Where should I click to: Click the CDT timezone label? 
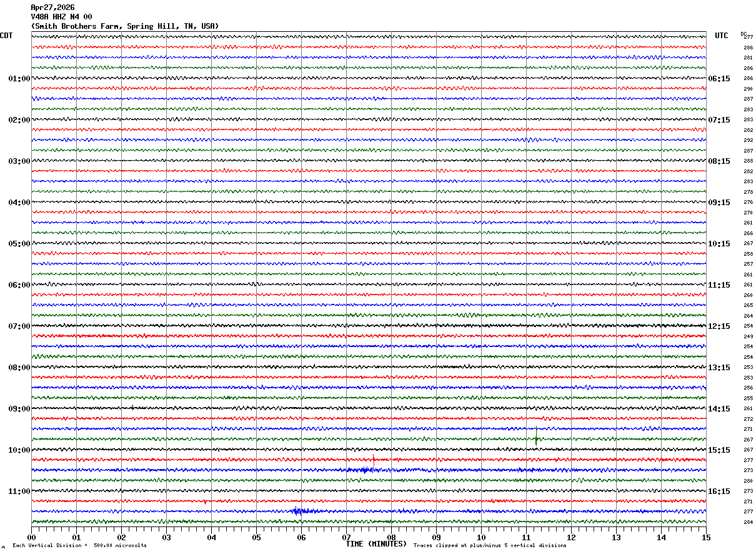click(x=6, y=36)
